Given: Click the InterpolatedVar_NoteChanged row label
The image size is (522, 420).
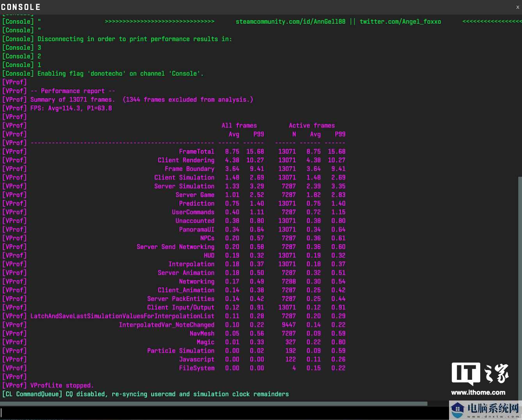Looking at the screenshot, I should coord(167,325).
